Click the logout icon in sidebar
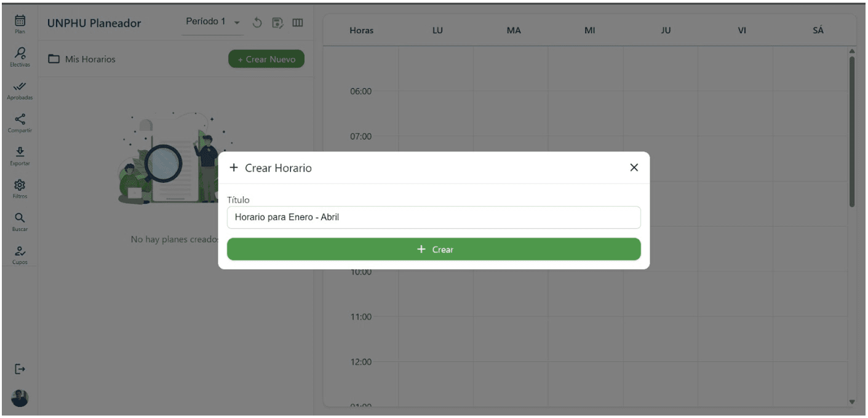868x418 pixels. point(20,369)
